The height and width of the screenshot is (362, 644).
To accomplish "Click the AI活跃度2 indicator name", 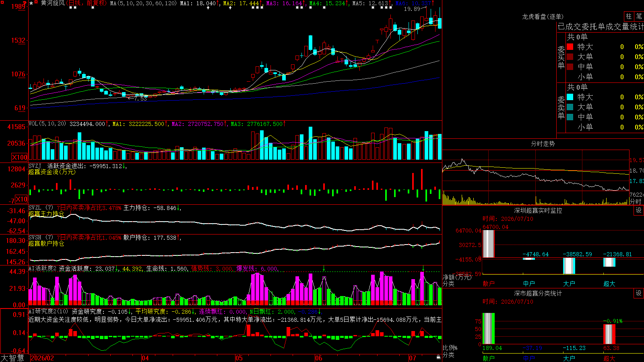I will 43,269.
